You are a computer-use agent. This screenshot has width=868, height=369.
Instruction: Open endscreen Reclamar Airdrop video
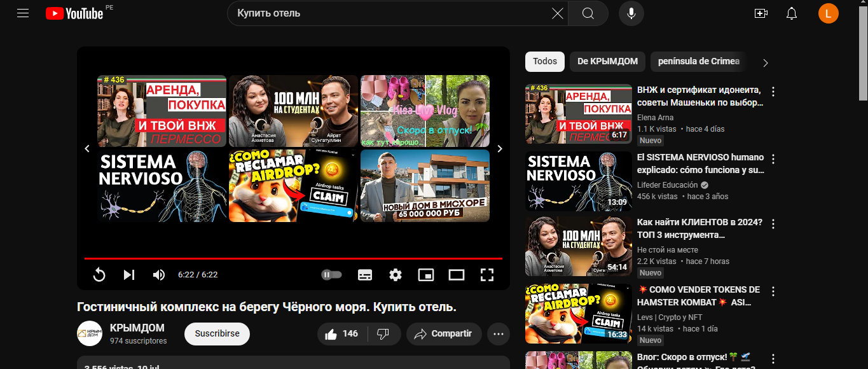[x=293, y=186]
